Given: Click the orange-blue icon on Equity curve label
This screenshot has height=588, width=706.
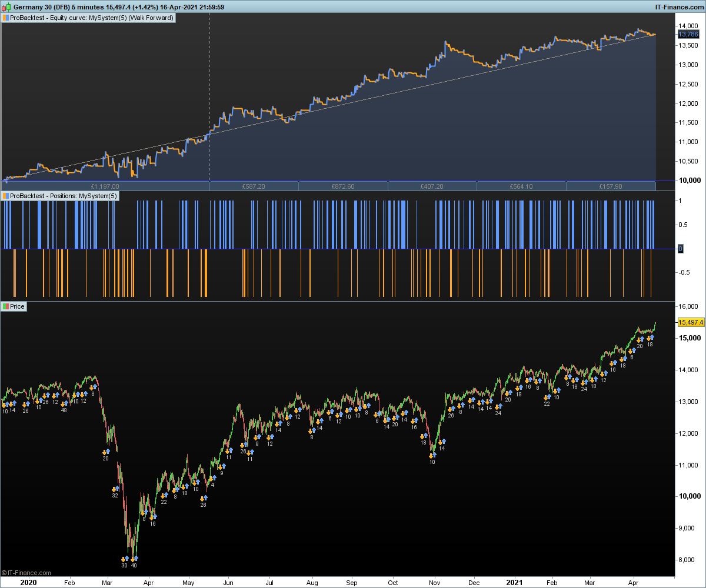Looking at the screenshot, I should point(6,18).
